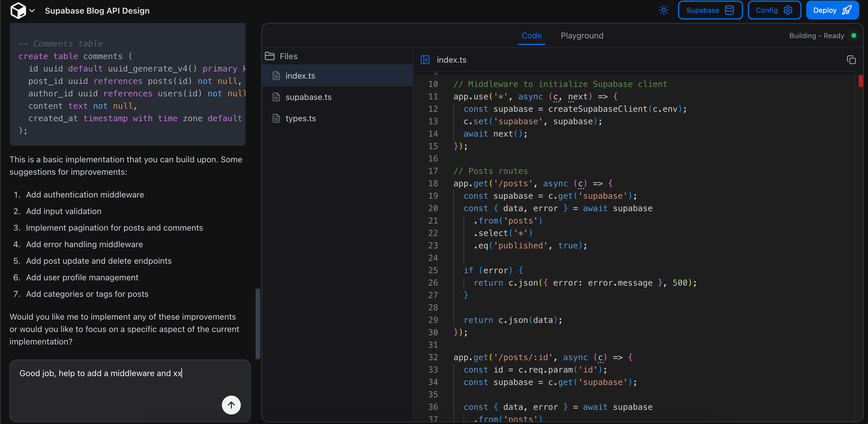Click the chat panel scrollbar
Image resolution: width=868 pixels, height=424 pixels.
point(258,324)
